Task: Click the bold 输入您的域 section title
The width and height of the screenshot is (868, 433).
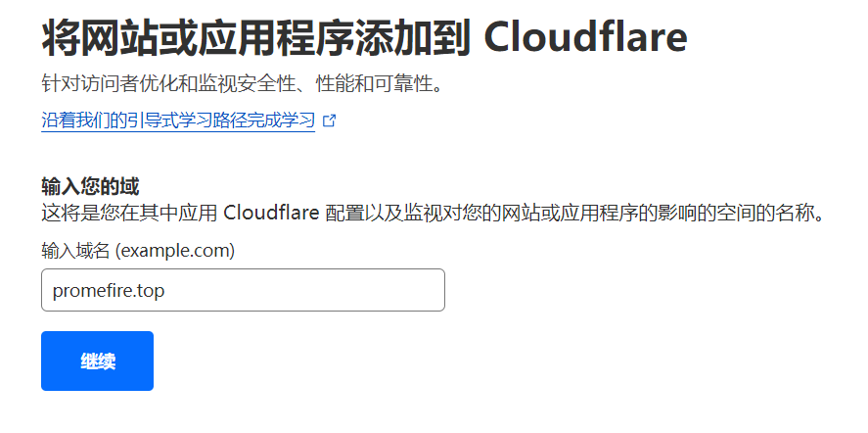Action: point(90,187)
